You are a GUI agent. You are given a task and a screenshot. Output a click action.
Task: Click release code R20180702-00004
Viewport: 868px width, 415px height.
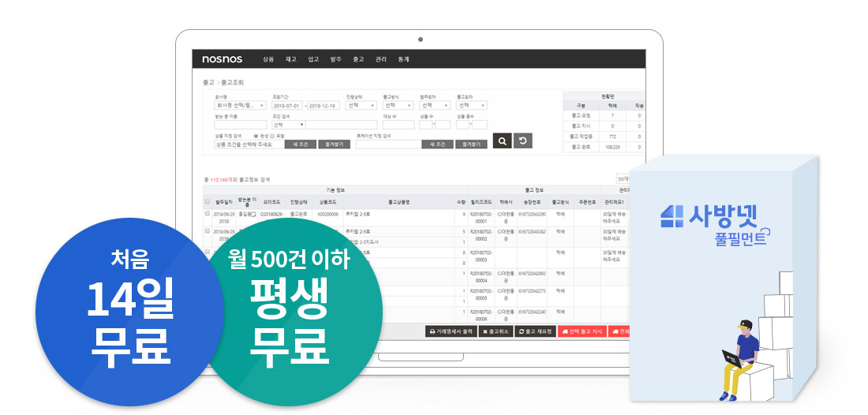pos(481,277)
